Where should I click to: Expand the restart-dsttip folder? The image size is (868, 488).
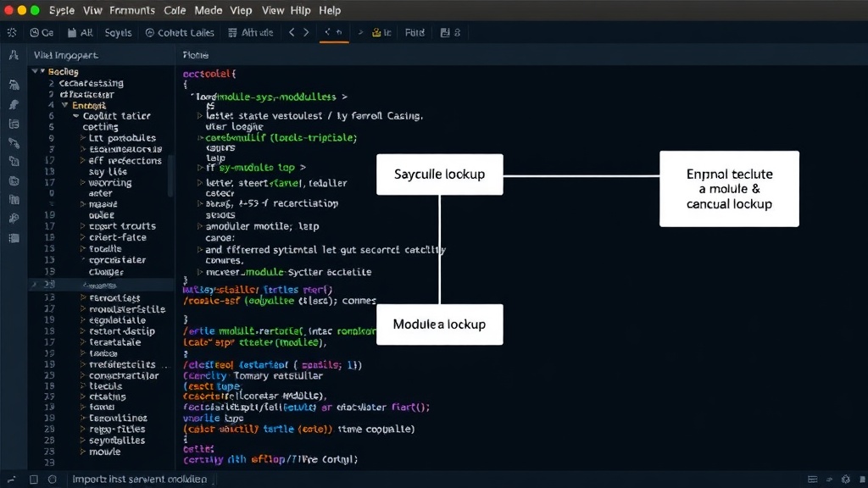tap(82, 331)
